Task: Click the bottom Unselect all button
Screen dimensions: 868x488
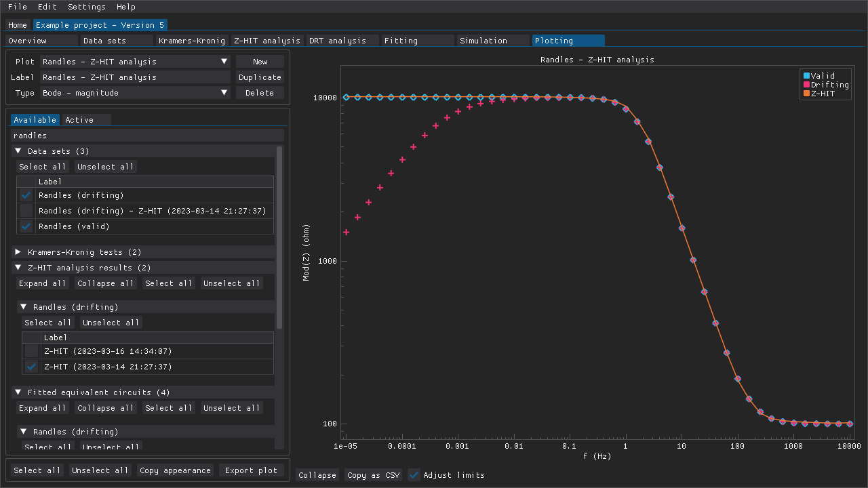Action: 100,470
